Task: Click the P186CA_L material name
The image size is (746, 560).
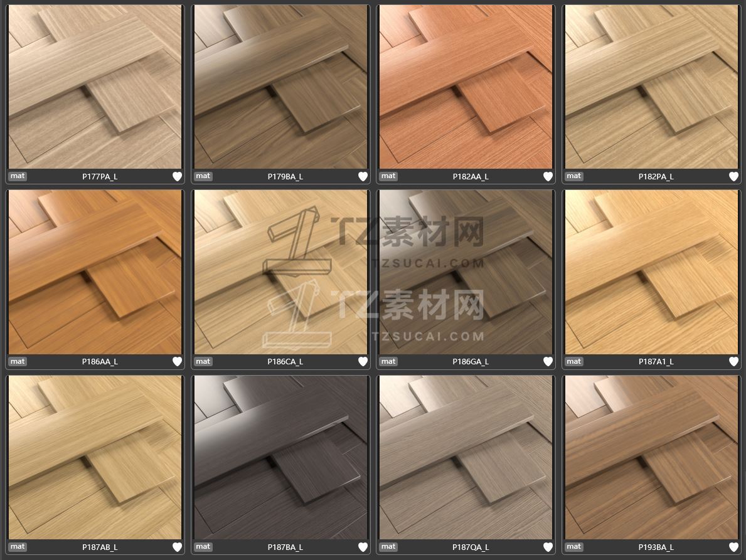Action: click(x=285, y=362)
